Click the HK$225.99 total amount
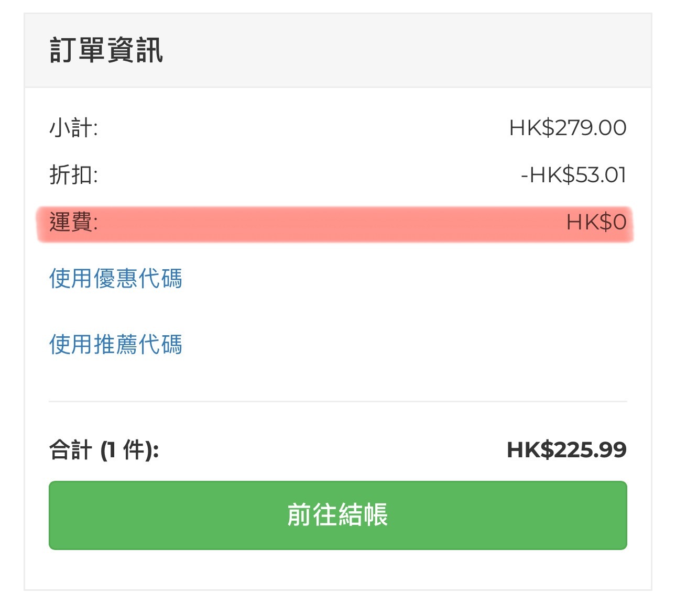The width and height of the screenshot is (676, 616). [x=566, y=450]
